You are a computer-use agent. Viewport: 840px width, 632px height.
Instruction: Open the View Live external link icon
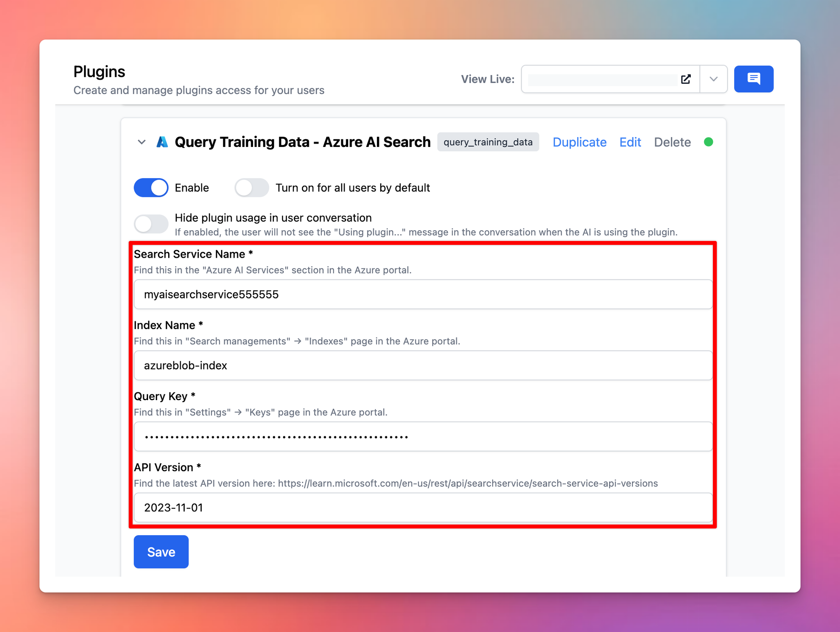[686, 79]
